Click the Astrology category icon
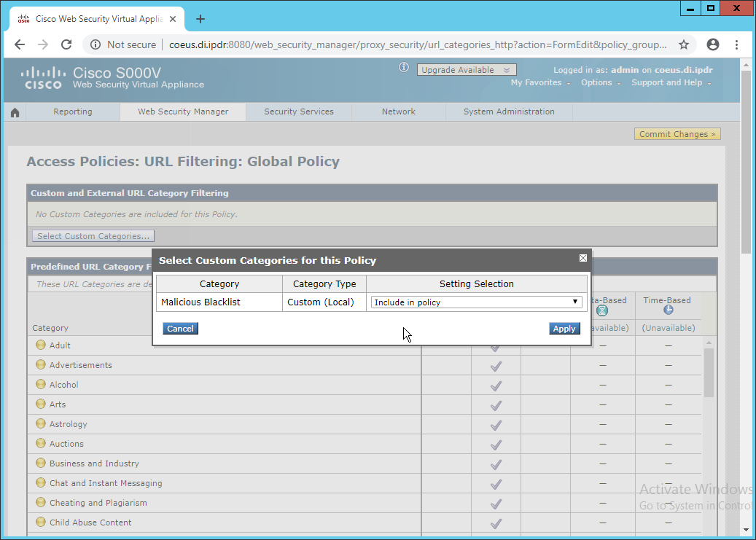This screenshot has width=756, height=540. [41, 423]
